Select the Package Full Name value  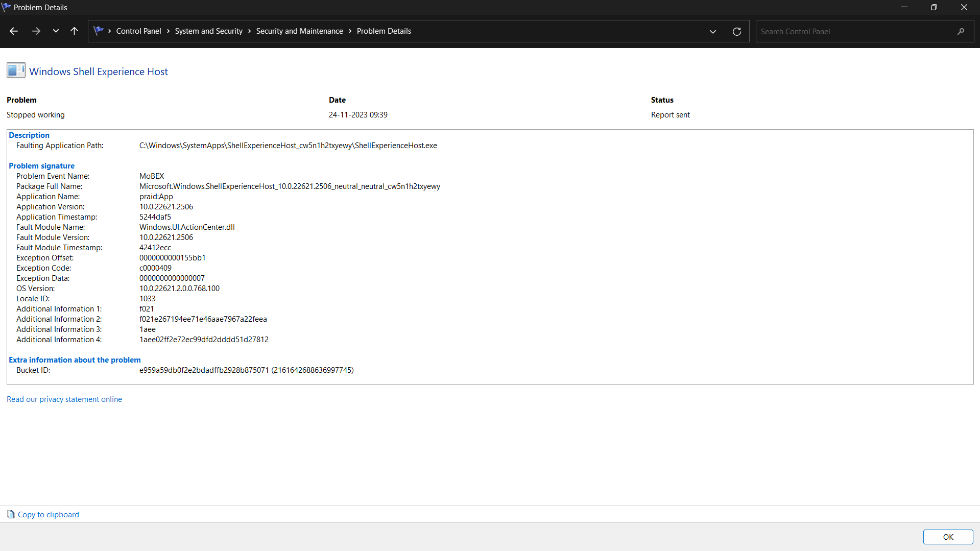(x=290, y=186)
